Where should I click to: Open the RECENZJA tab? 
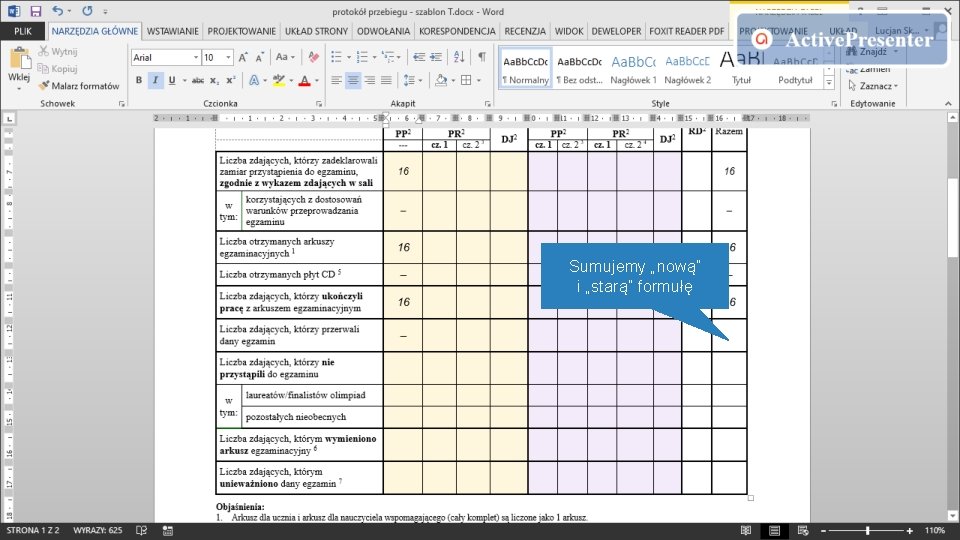click(525, 31)
